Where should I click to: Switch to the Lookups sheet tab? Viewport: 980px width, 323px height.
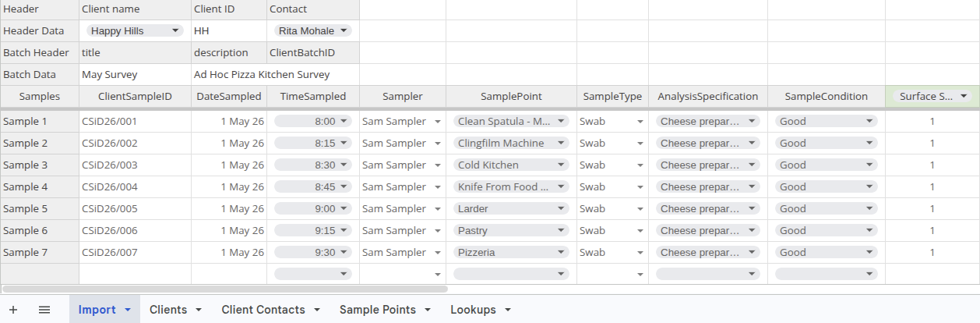click(x=473, y=310)
